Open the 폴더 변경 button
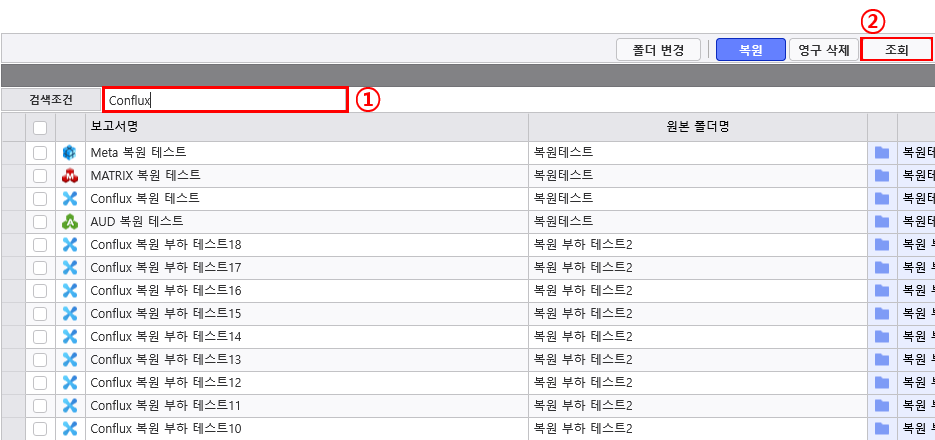 (x=658, y=50)
